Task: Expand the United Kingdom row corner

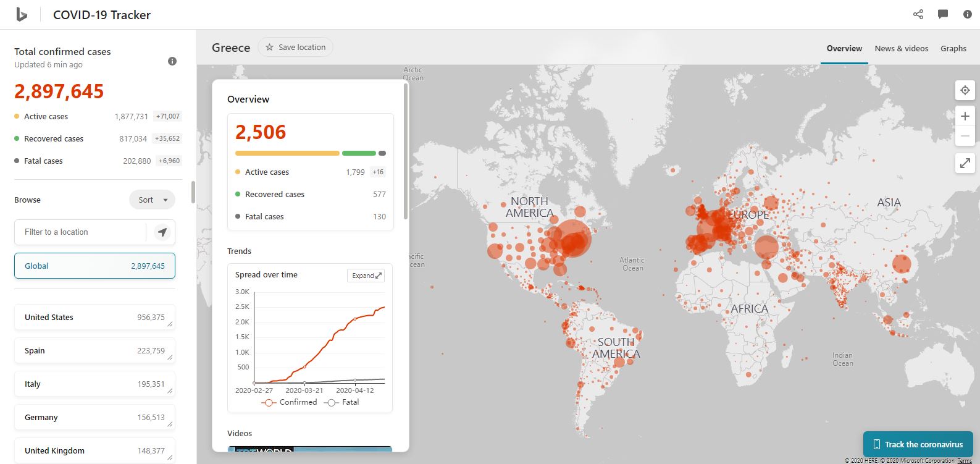Action: click(170, 457)
